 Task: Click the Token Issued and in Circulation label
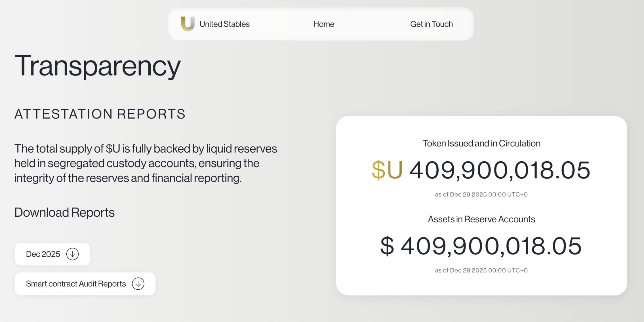click(481, 143)
